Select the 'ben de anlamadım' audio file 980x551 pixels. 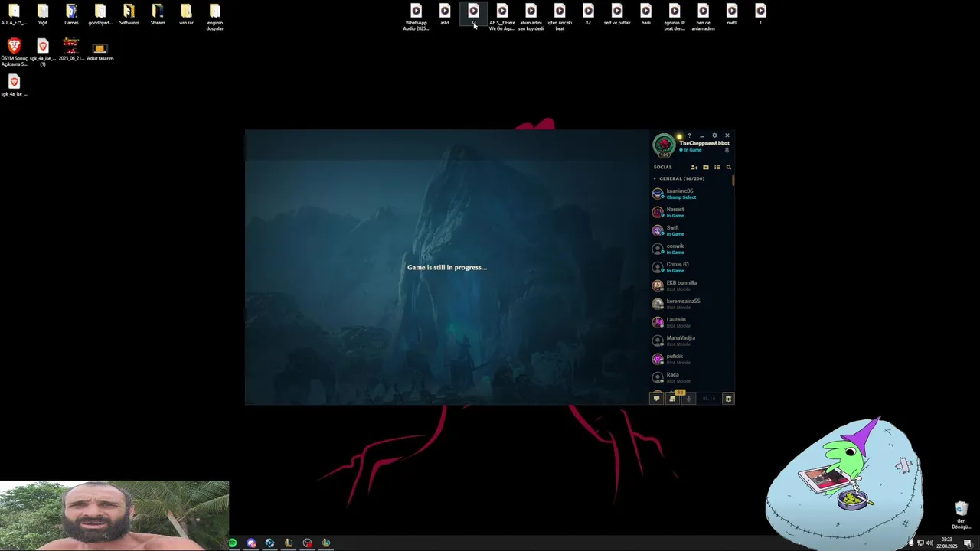[703, 17]
